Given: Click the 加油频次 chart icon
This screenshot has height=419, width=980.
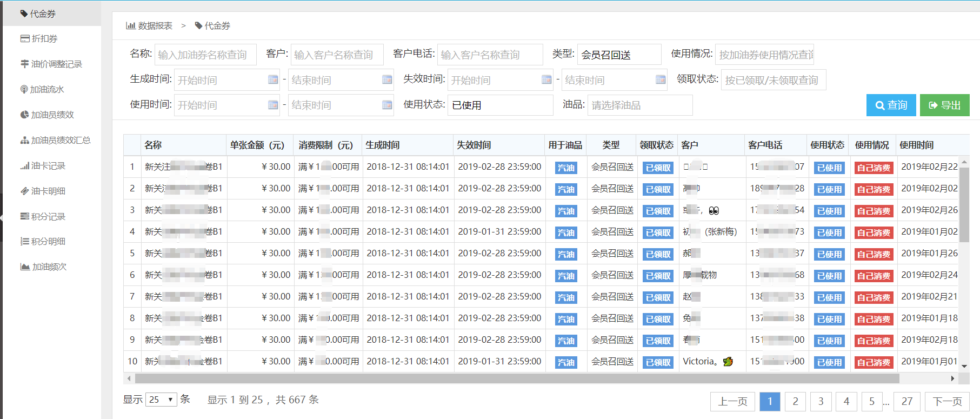Looking at the screenshot, I should pos(24,267).
